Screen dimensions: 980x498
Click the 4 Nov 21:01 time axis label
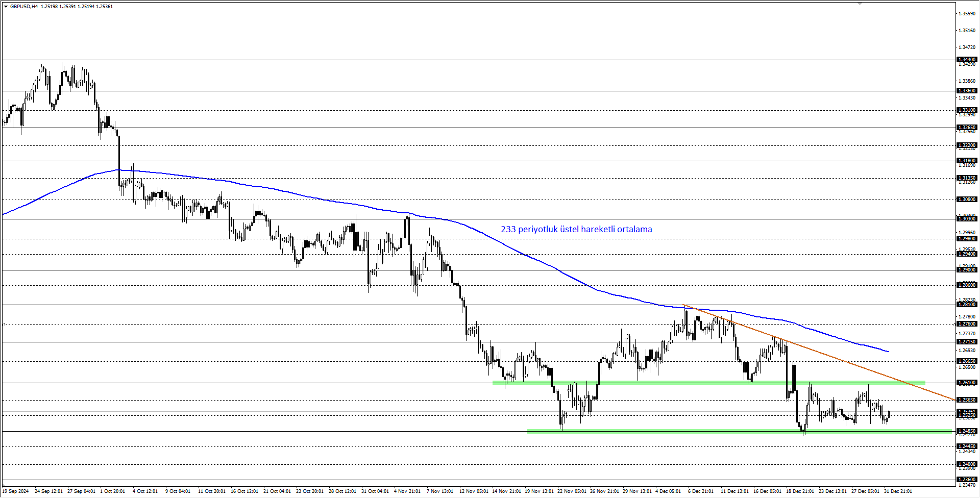pos(407,491)
